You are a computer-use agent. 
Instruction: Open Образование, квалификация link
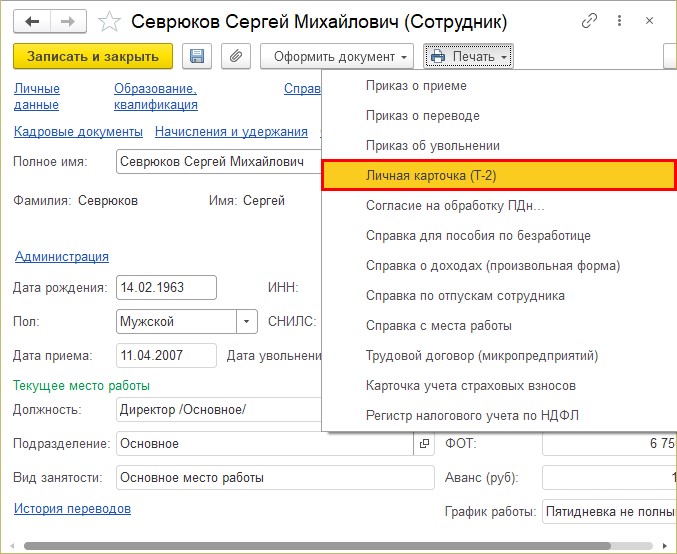pyautogui.click(x=156, y=96)
